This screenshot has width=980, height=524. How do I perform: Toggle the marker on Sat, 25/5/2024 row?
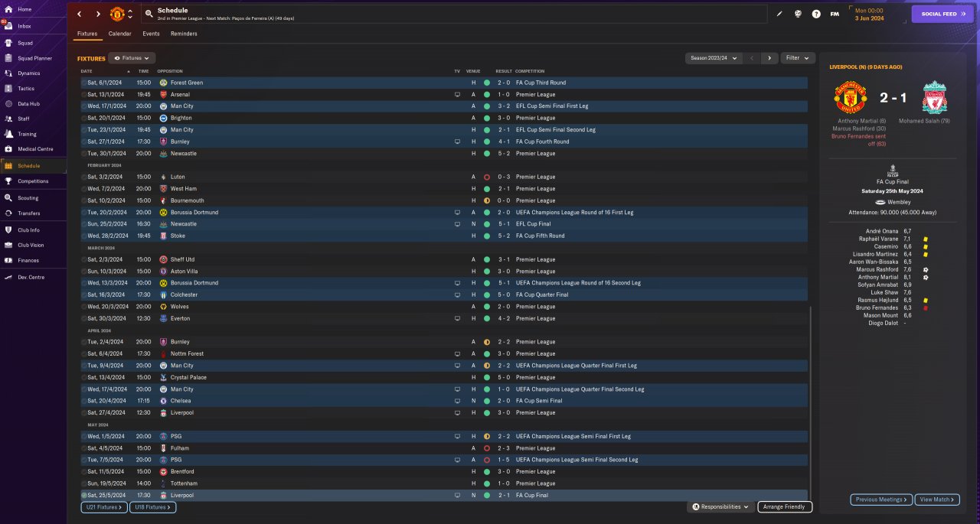(84, 495)
